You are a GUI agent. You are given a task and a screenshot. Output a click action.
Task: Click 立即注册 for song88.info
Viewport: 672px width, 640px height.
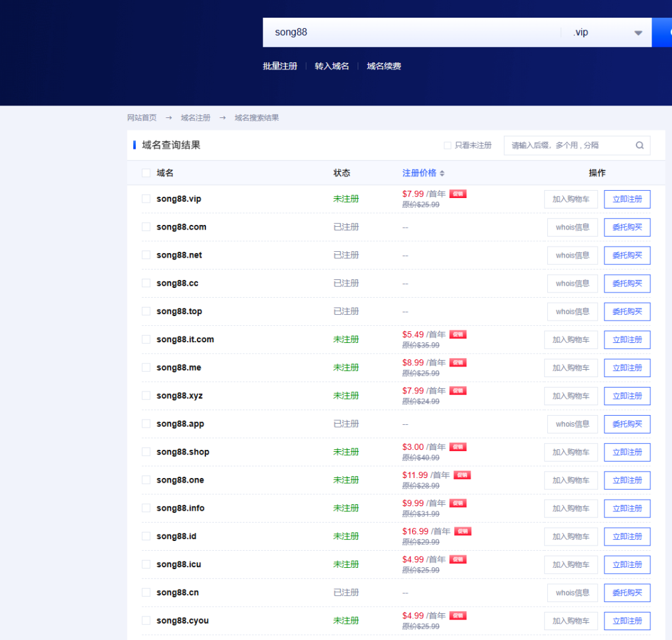tap(627, 508)
